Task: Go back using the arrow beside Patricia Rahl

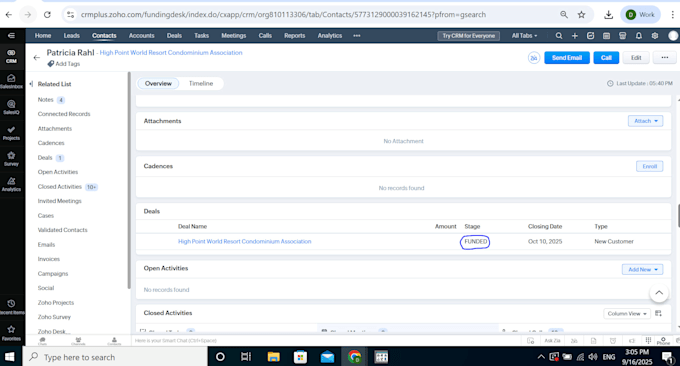Action: (36, 57)
